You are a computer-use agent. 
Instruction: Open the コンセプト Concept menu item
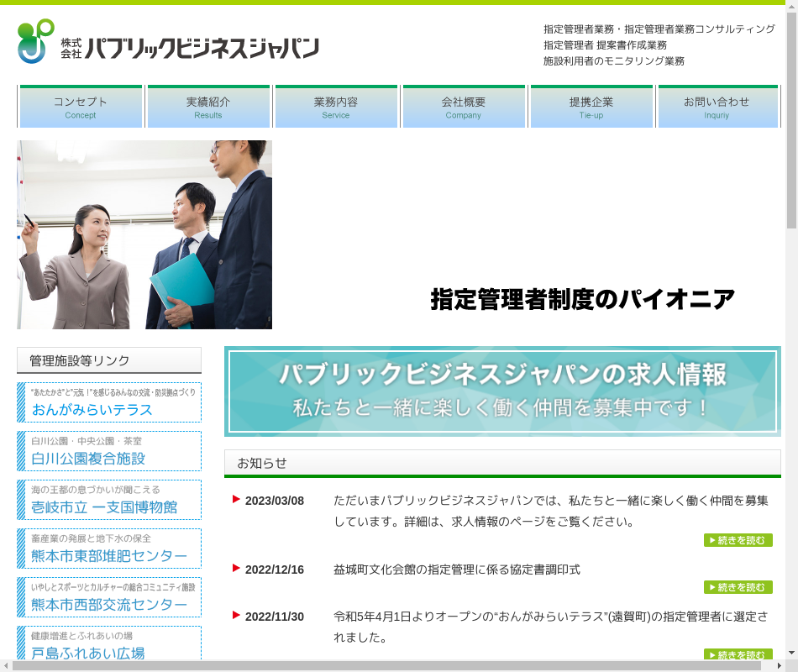point(81,107)
